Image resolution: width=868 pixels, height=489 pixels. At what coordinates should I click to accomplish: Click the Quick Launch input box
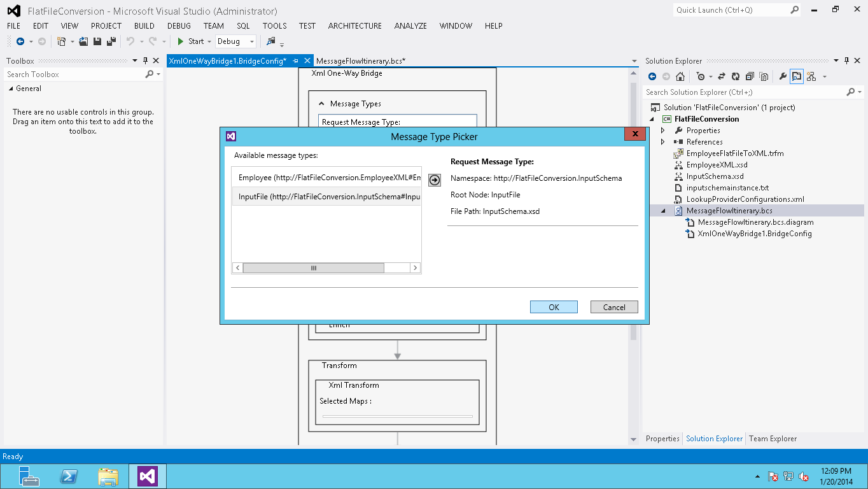click(x=731, y=10)
